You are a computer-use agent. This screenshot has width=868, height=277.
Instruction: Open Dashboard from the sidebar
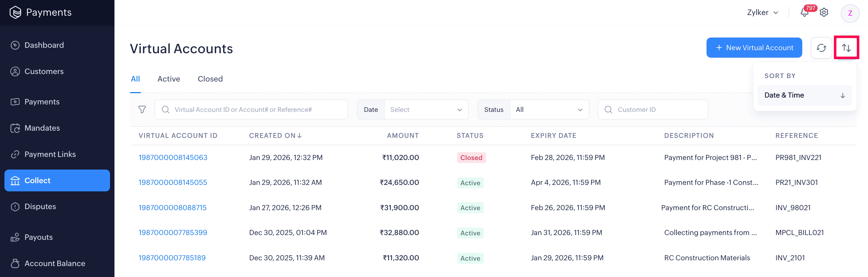coord(44,45)
